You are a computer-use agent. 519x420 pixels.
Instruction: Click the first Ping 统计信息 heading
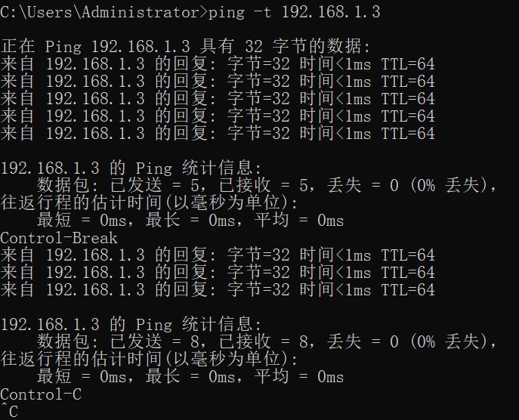131,168
